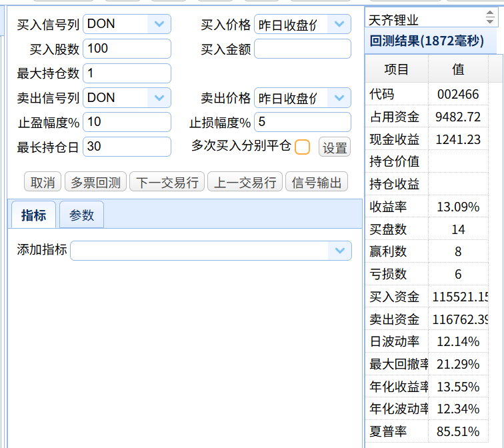Click the 天齐锂业 stock stepper arrows
504x448 pixels.
pyautogui.click(x=490, y=17)
